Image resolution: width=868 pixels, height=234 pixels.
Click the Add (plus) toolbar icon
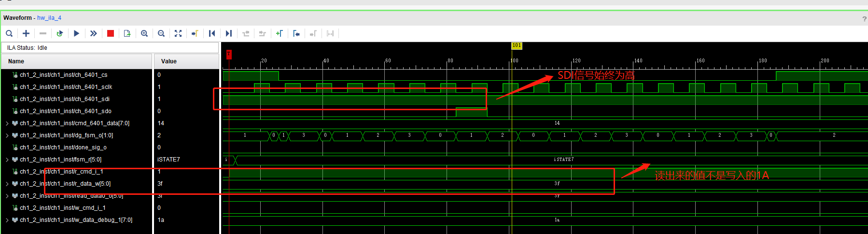pyautogui.click(x=26, y=33)
